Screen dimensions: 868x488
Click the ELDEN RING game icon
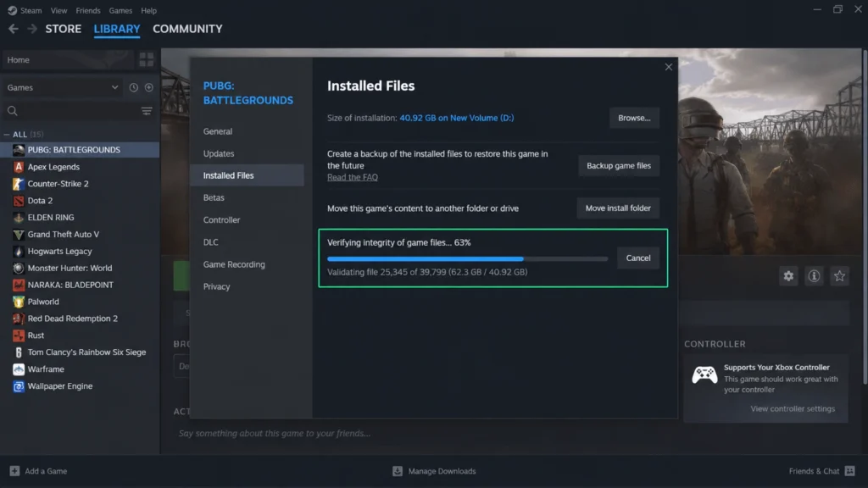pos(19,218)
